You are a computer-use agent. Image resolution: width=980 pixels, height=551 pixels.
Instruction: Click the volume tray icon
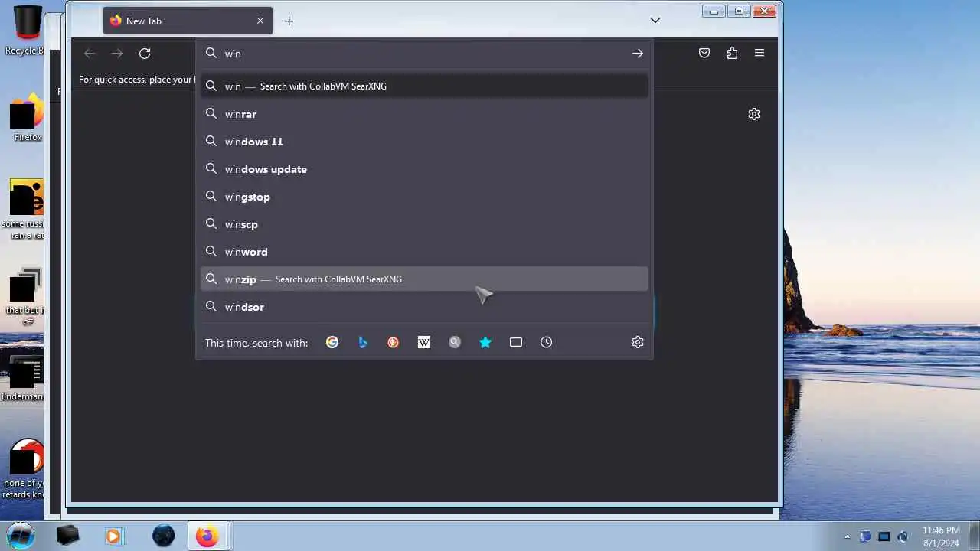tap(903, 536)
